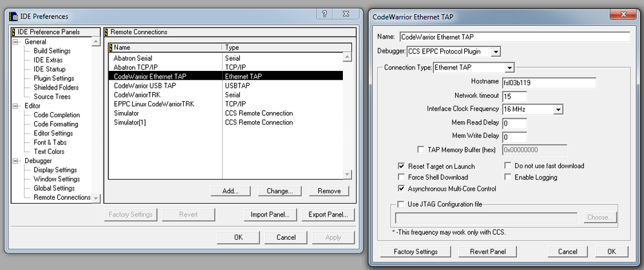Open the Display Settings panel
The width and height of the screenshot is (644, 270).
pos(55,170)
